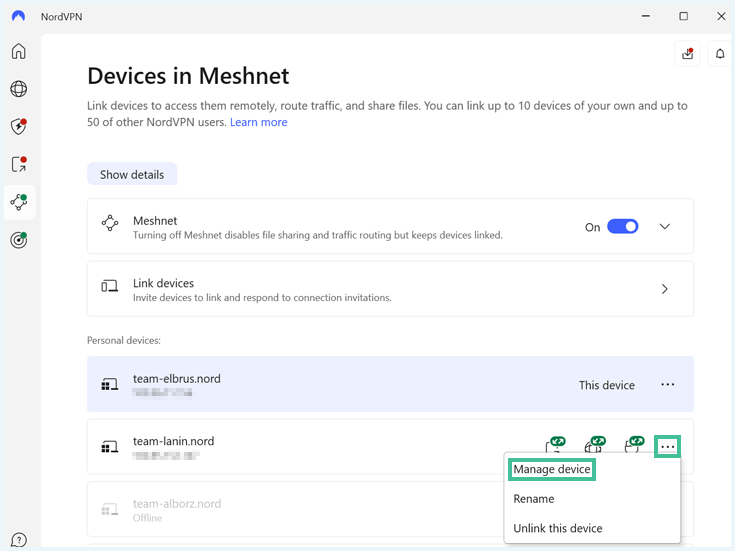
Task: Open Threat Protection shield icon
Action: click(x=19, y=126)
